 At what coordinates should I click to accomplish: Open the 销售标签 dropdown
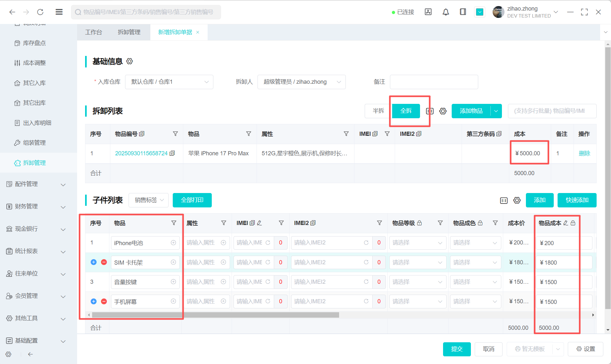point(149,200)
